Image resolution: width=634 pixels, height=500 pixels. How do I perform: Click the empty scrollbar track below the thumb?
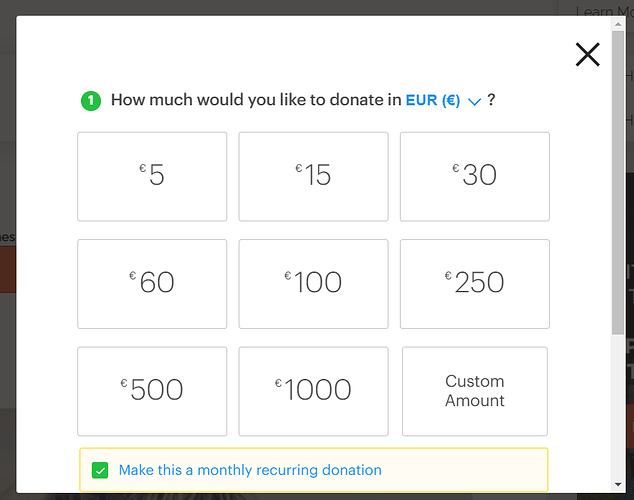(x=617, y=406)
